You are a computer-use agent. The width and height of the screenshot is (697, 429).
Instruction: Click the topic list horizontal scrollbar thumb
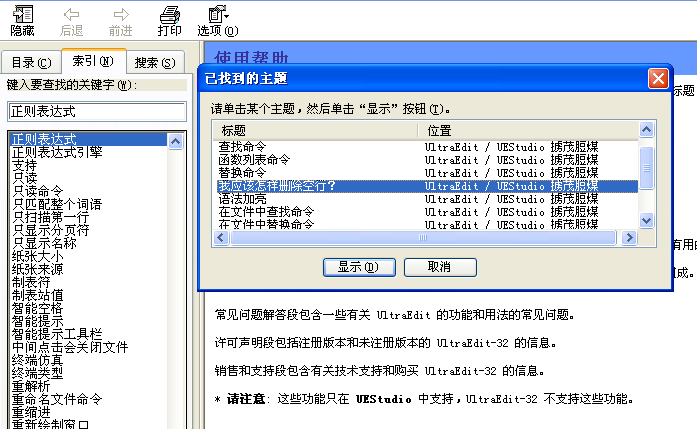(423, 238)
